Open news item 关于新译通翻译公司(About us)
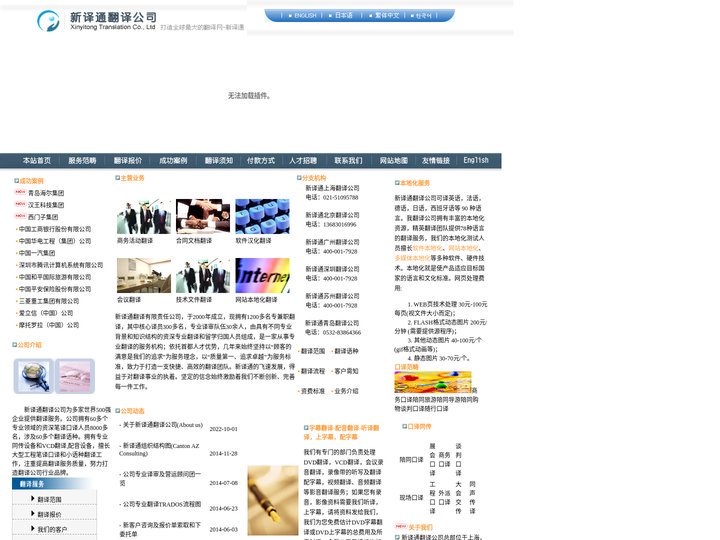 (x=163, y=425)
